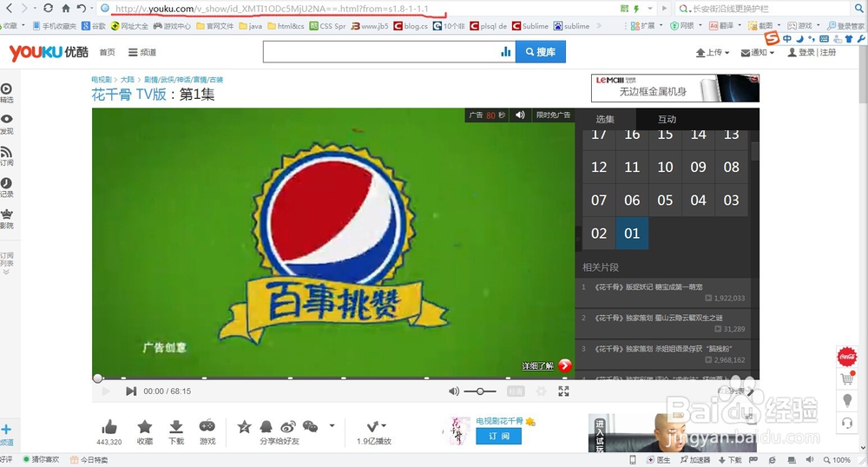Like the video with the thumbs-up icon
868x467 pixels.
(109, 427)
